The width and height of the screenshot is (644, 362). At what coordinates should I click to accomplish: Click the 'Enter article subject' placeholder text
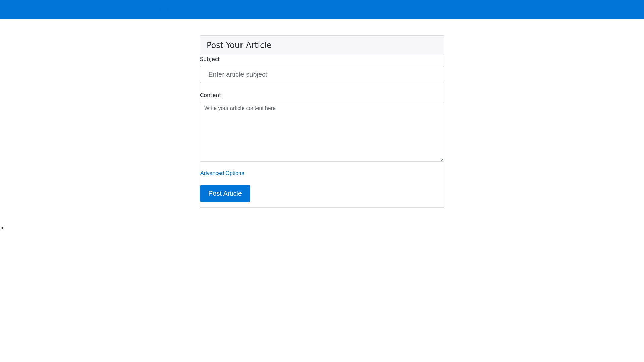[237, 74]
